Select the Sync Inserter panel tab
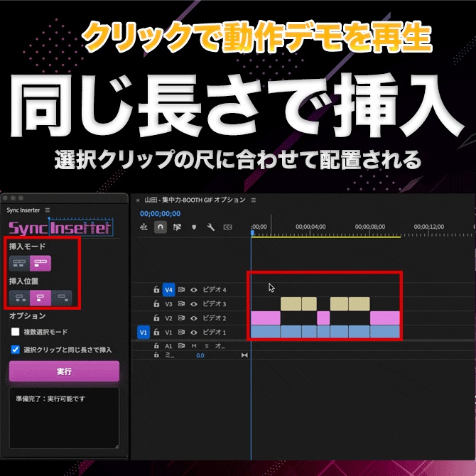The image size is (476, 476). pos(23,210)
